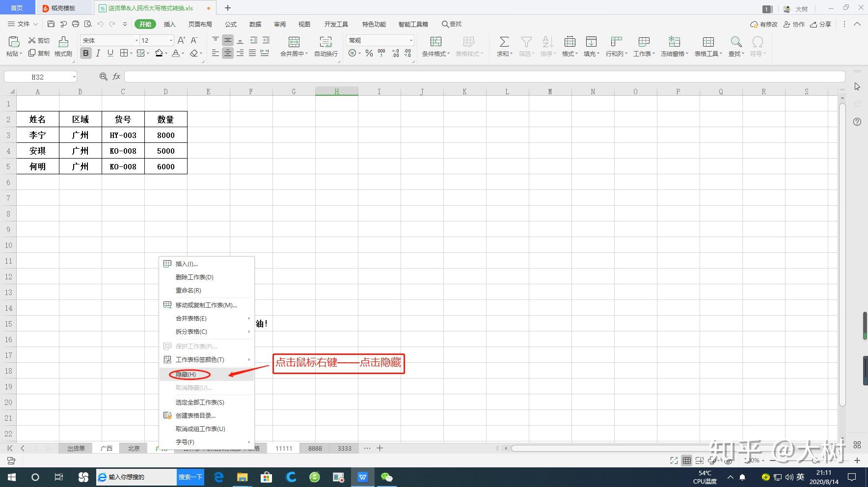Viewport: 868px width, 487px height.
Task: Toggle Bold formatting button
Action: (x=86, y=53)
